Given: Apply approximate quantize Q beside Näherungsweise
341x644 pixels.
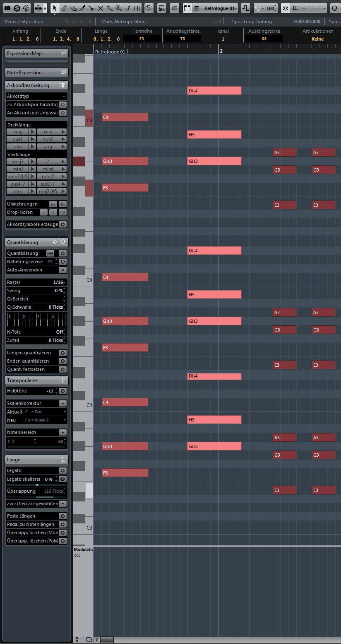Looking at the screenshot, I should pyautogui.click(x=62, y=261).
